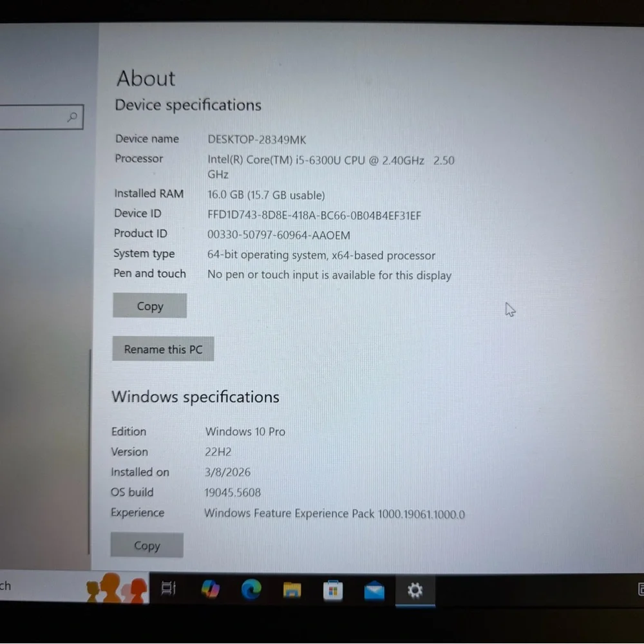Select the Windows 10 Pro edition value

point(245,431)
